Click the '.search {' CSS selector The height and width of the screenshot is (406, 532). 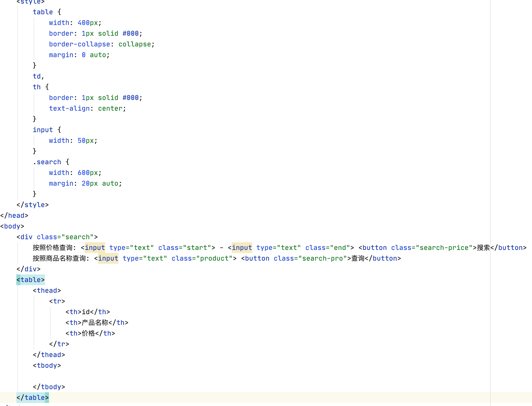pyautogui.click(x=51, y=162)
